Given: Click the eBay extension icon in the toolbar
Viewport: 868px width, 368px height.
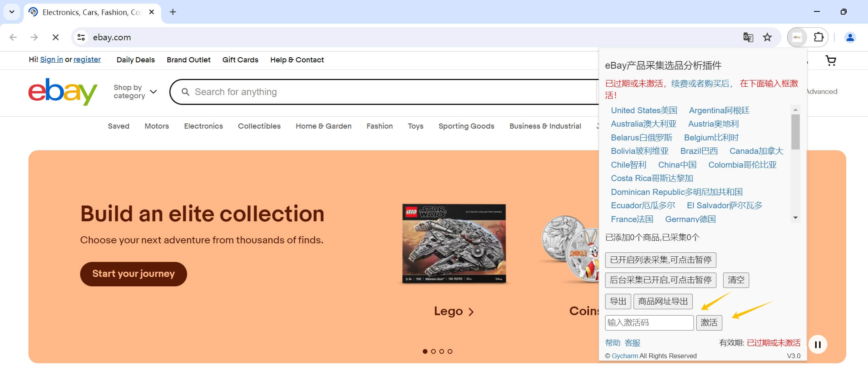Looking at the screenshot, I should 797,37.
